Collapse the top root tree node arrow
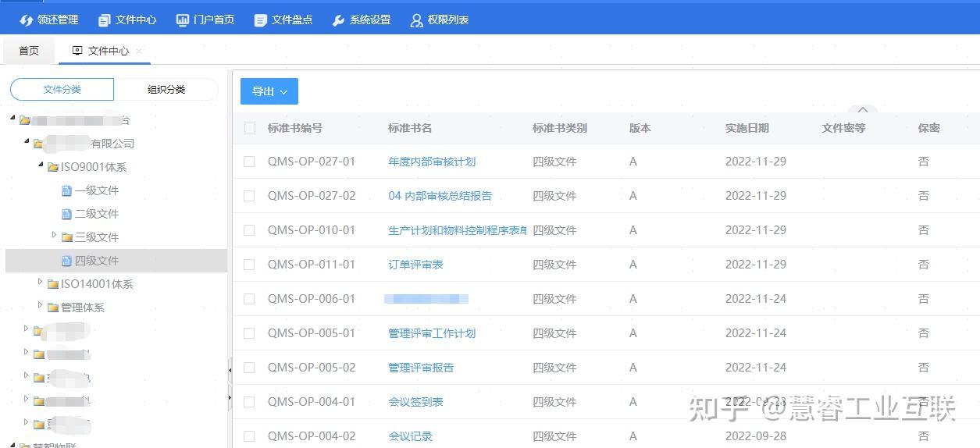The width and height of the screenshot is (980, 448). [x=13, y=119]
